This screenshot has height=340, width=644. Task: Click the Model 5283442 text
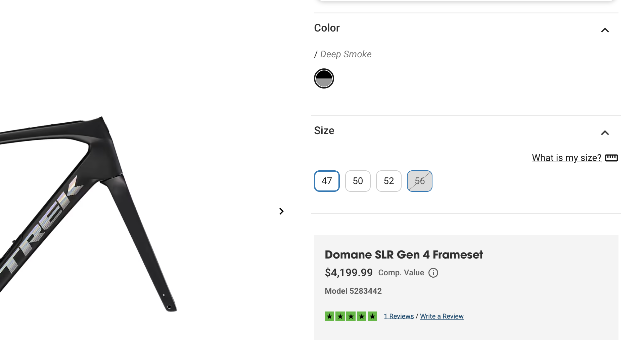(x=353, y=291)
